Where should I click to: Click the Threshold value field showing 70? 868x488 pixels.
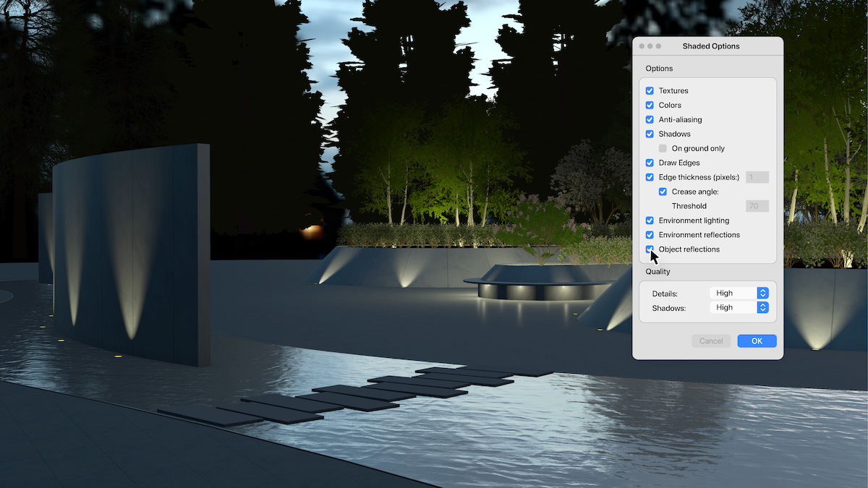[757, 205]
